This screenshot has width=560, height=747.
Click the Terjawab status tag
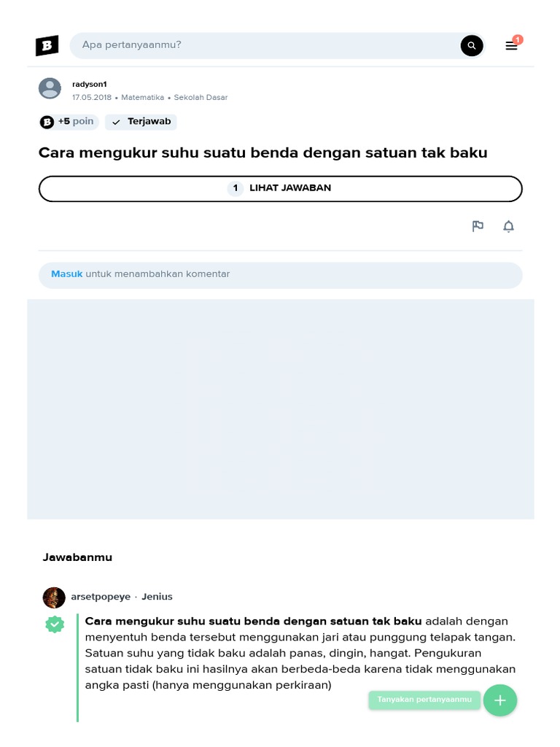(141, 122)
